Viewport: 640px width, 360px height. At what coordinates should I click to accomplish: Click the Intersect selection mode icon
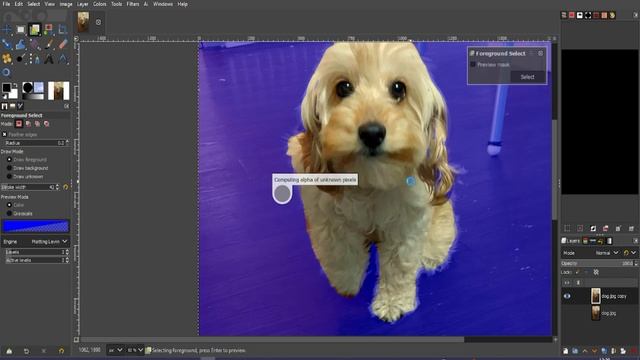point(47,124)
